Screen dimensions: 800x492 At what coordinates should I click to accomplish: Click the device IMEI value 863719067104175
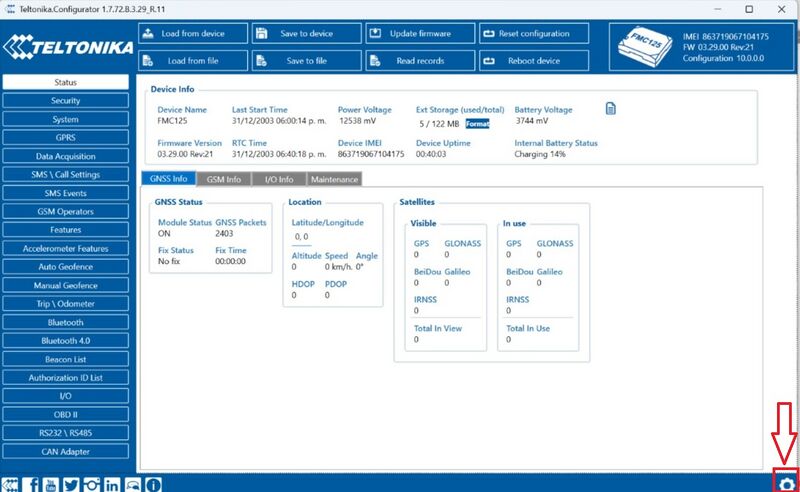coord(371,154)
